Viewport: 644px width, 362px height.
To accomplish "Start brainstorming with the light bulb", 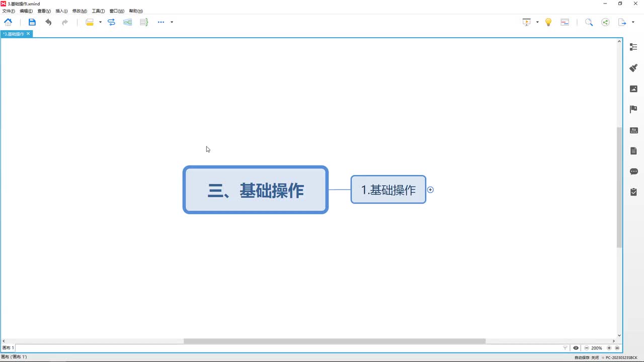I will click(x=548, y=22).
